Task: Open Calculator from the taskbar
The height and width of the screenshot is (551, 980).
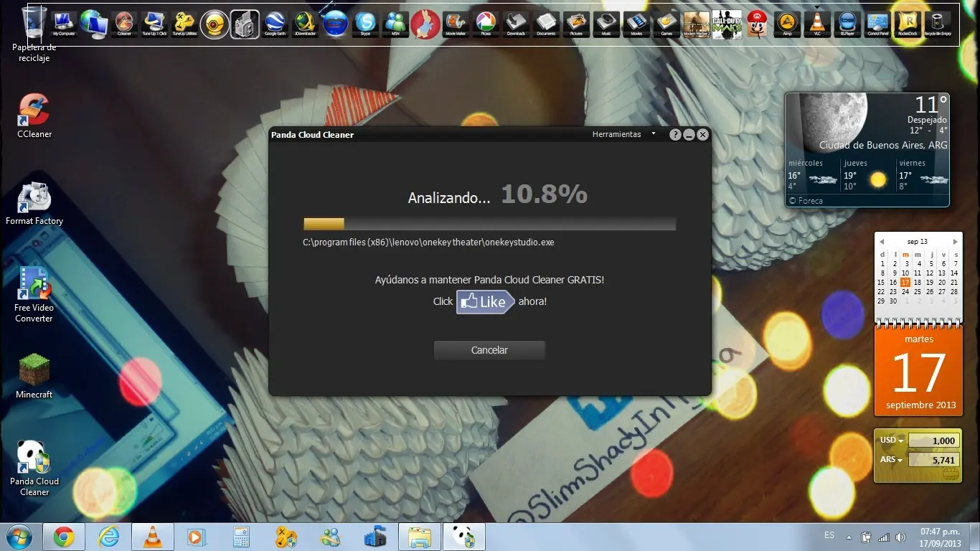Action: point(241,537)
